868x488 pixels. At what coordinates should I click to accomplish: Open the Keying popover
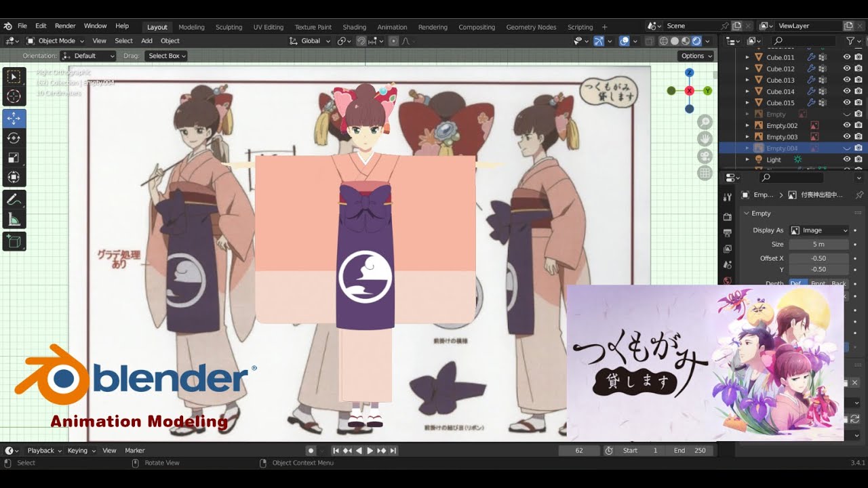pos(81,451)
